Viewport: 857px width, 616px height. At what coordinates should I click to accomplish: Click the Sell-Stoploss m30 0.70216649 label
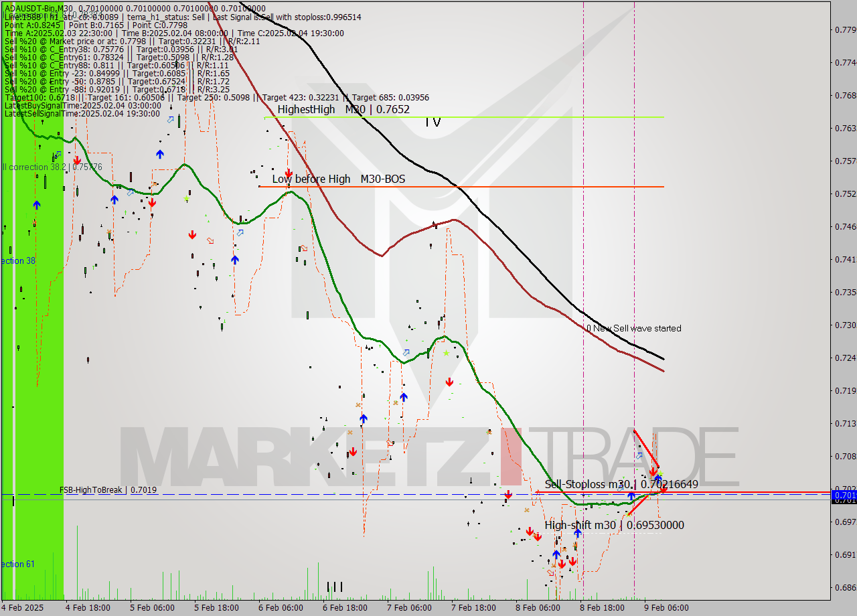click(622, 484)
